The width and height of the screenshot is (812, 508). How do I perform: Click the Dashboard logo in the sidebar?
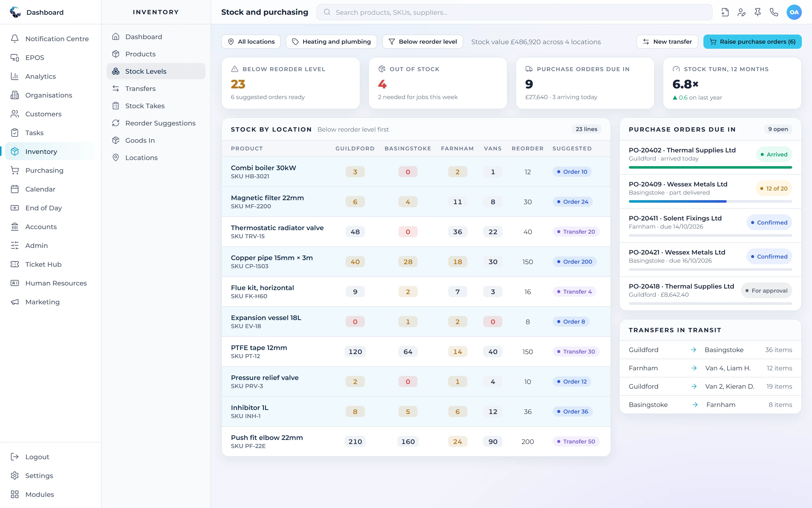tap(15, 12)
